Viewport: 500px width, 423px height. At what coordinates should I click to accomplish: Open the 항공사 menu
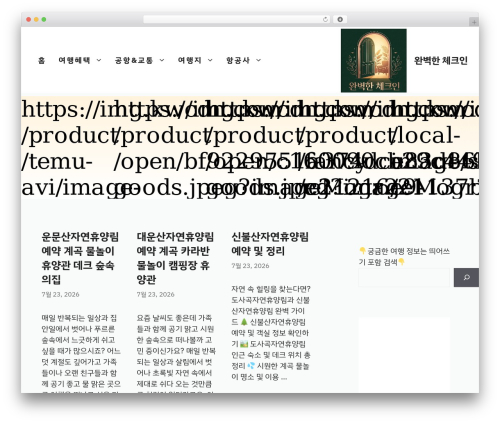tap(238, 60)
